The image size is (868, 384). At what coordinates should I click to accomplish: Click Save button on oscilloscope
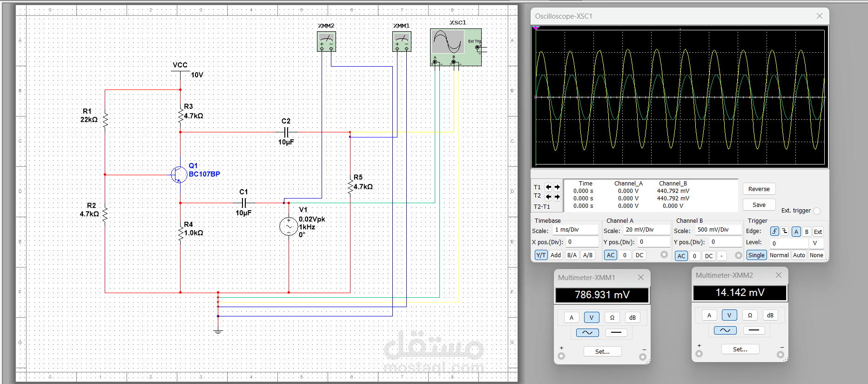tap(759, 205)
